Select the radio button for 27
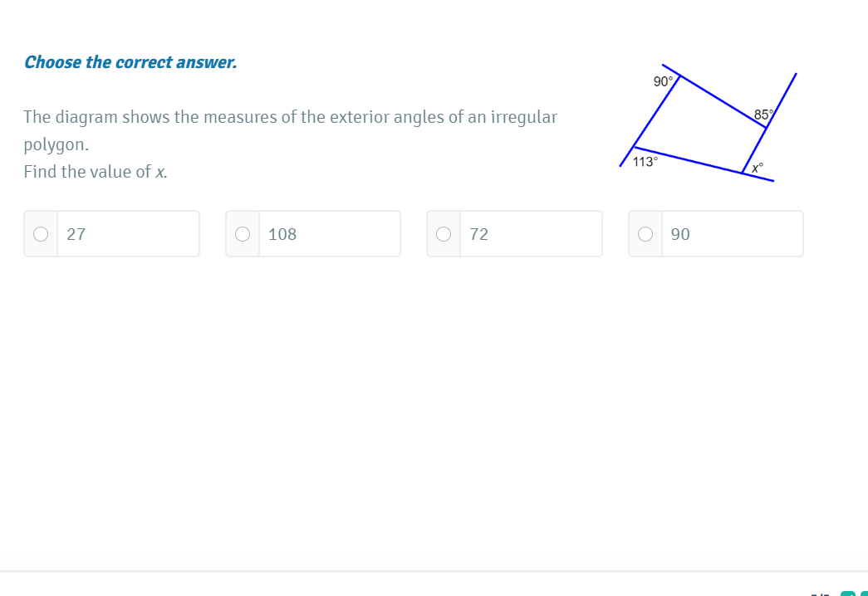868x596 pixels. coord(41,234)
